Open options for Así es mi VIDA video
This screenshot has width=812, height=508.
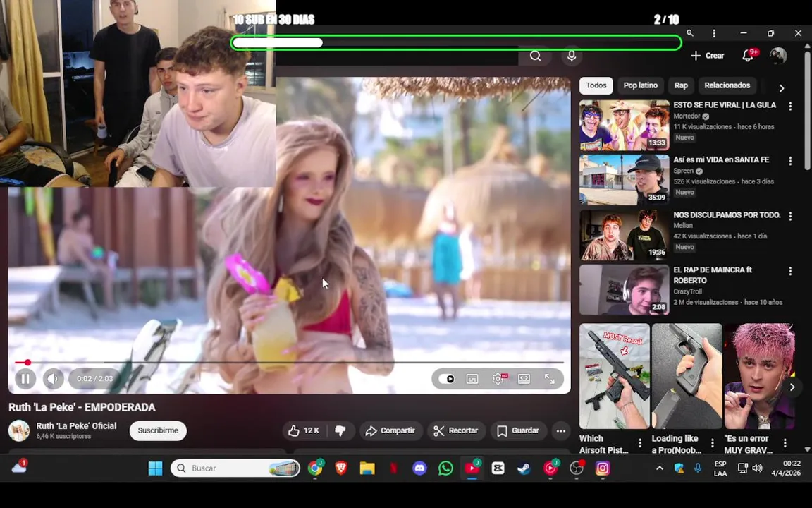point(790,161)
